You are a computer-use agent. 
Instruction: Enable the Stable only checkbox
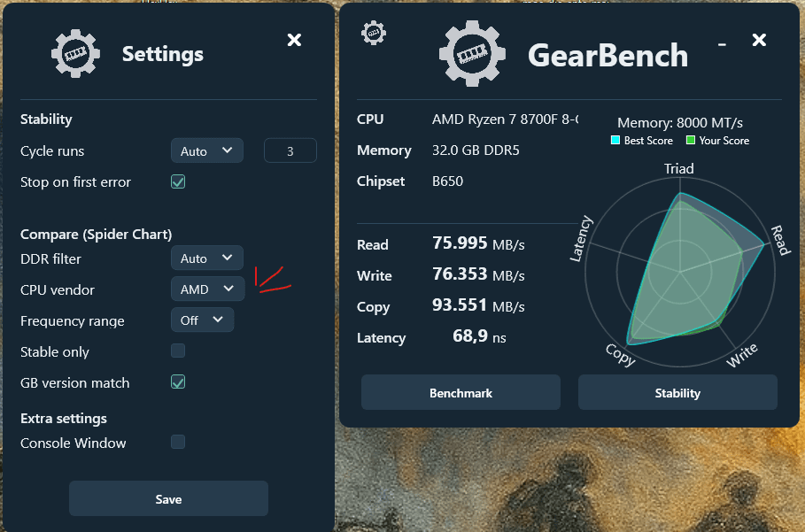pos(178,351)
